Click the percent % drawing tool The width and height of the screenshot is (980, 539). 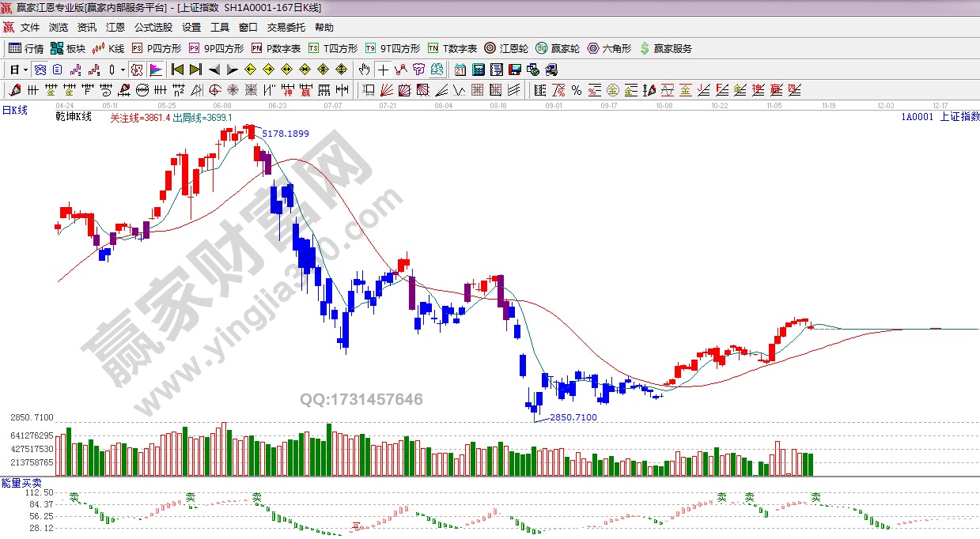(577, 90)
